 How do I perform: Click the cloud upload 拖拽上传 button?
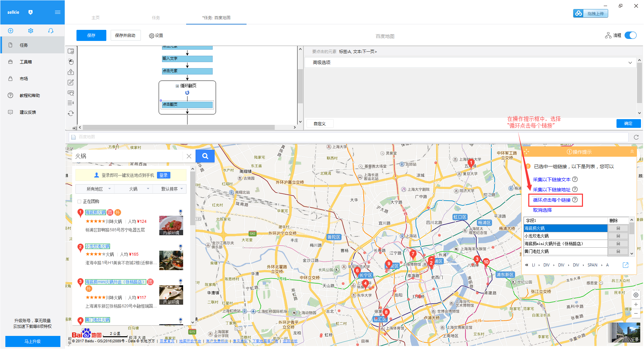pyautogui.click(x=591, y=13)
